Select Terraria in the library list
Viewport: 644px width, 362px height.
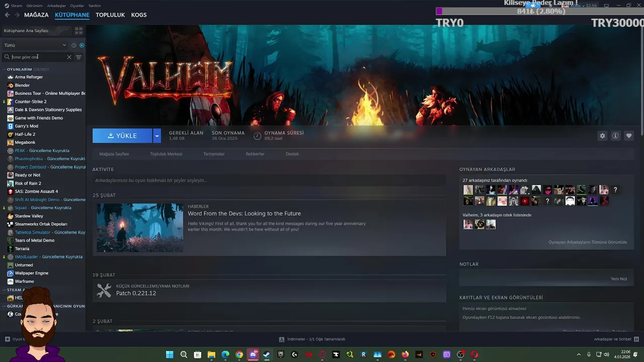pyautogui.click(x=22, y=248)
